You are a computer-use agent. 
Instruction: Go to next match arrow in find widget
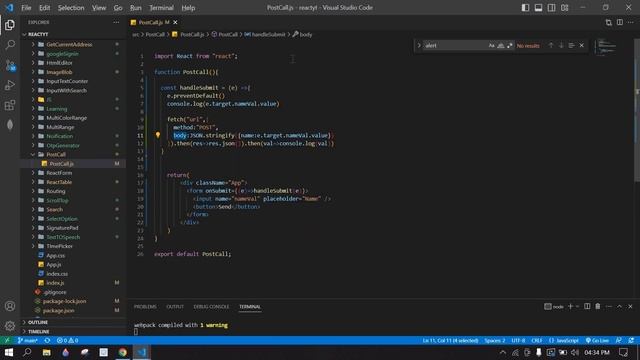click(x=561, y=45)
